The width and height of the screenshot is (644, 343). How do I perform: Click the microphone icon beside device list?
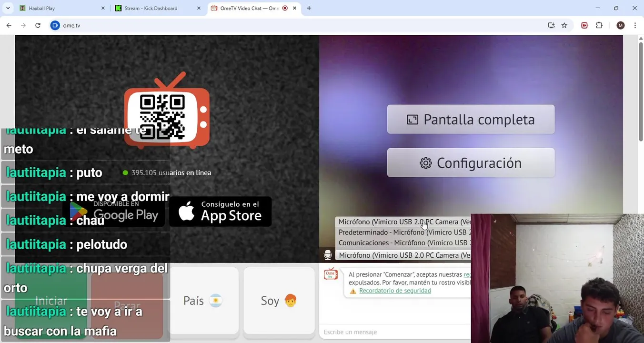tap(328, 255)
